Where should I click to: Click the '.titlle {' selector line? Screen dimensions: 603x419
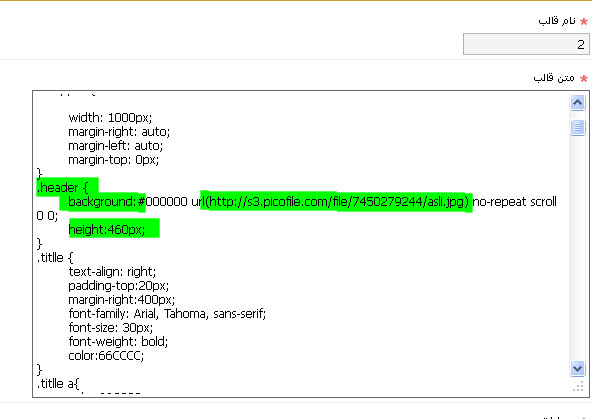55,258
